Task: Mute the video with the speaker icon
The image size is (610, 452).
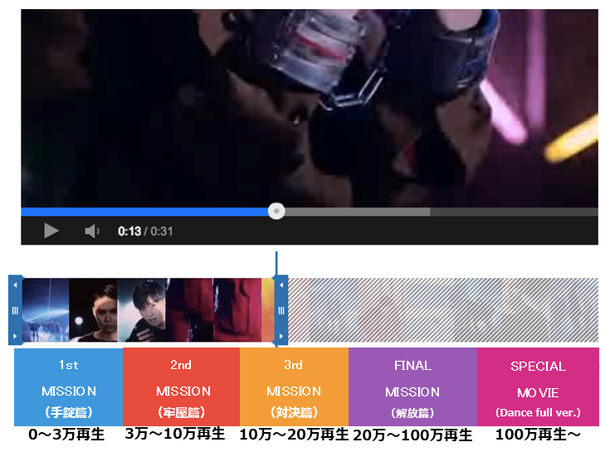Action: click(92, 231)
